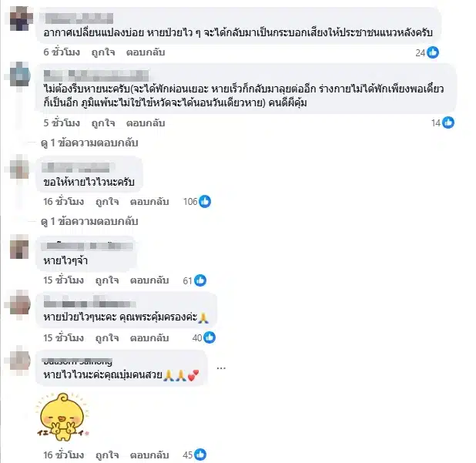This screenshot has width=476, height=463.
Task: Click the thumbs-up icon showing 45 likes
Action: pyautogui.click(x=200, y=455)
